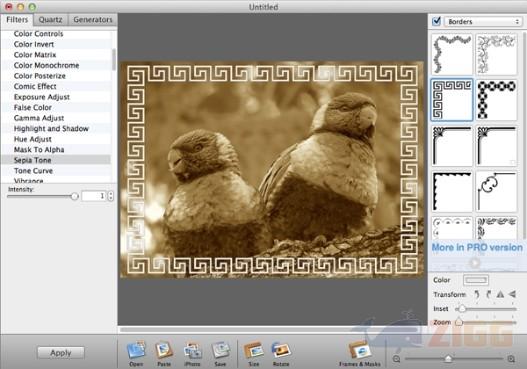Select Sepia Tone filter
The image size is (527, 369).
[56, 160]
